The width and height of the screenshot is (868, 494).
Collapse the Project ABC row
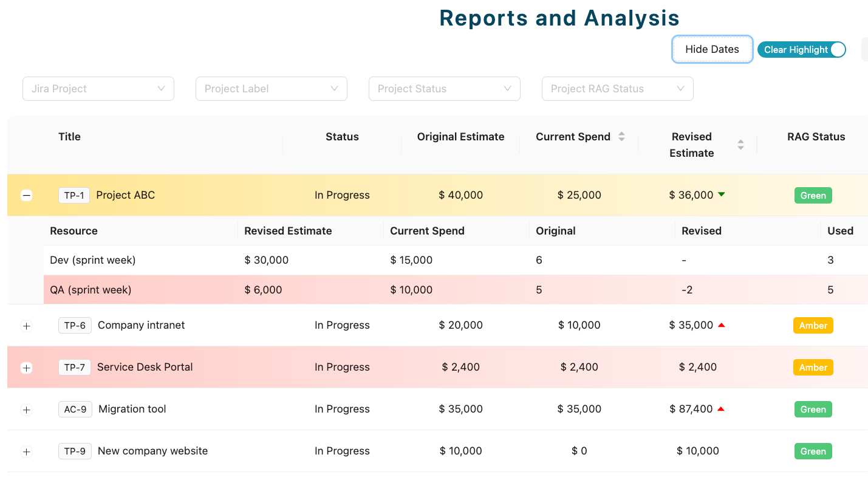tap(26, 195)
